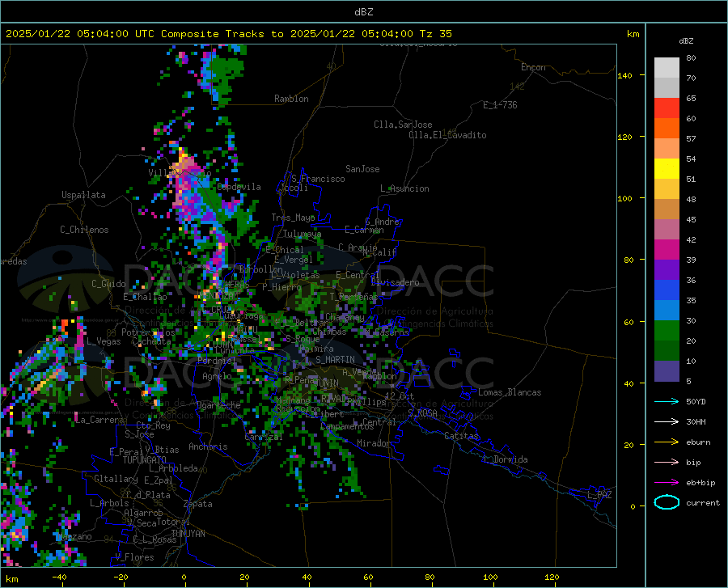Click the L_Asuncion location label
Screen dimensions: 728x588
[x=404, y=188]
